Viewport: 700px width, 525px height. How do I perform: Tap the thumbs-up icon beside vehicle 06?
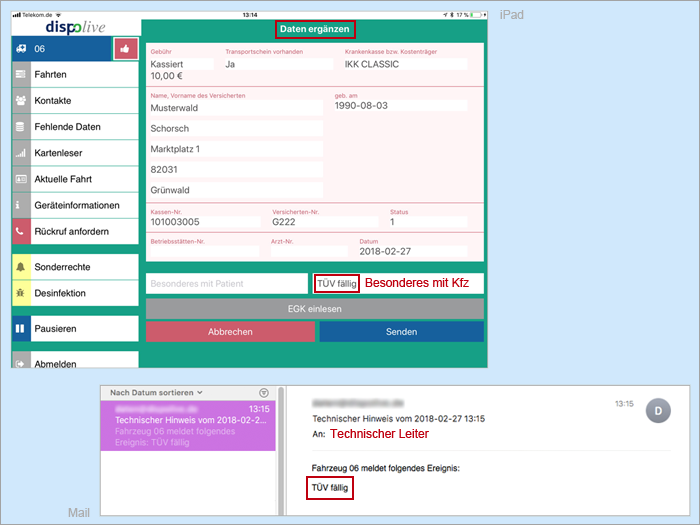click(x=125, y=47)
